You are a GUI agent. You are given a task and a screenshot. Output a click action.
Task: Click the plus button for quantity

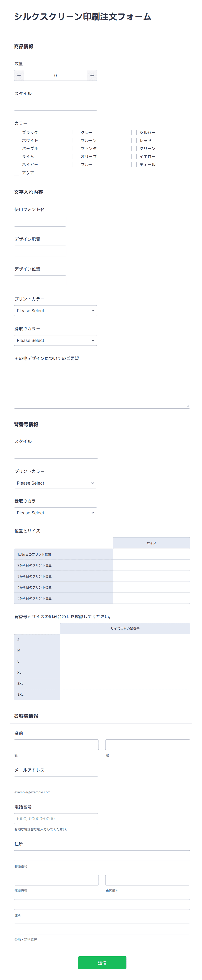pyautogui.click(x=92, y=75)
